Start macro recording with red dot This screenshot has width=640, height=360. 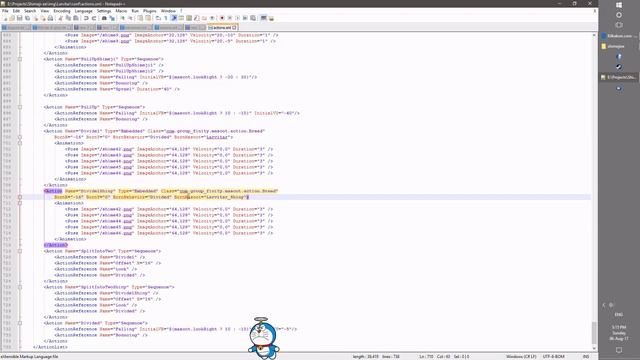(x=222, y=18)
